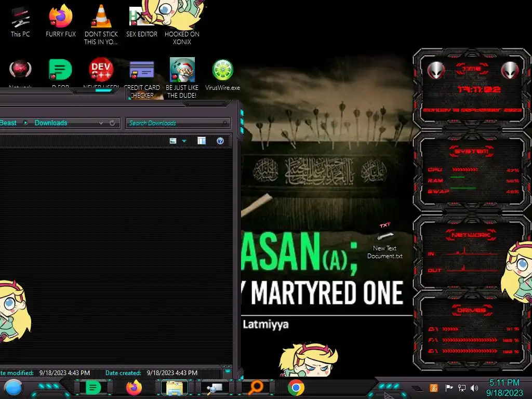This screenshot has height=399, width=532.
Task: Open the view options dropdown arrow
Action: coord(184,141)
